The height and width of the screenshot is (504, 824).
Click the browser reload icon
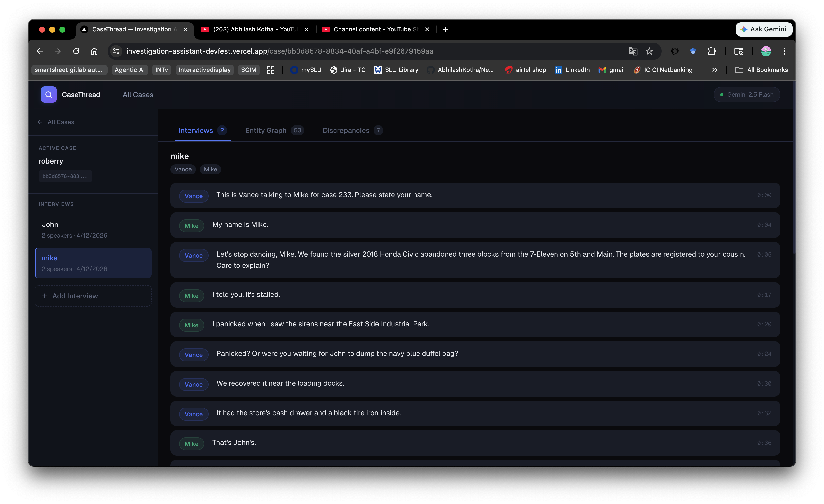click(x=76, y=51)
